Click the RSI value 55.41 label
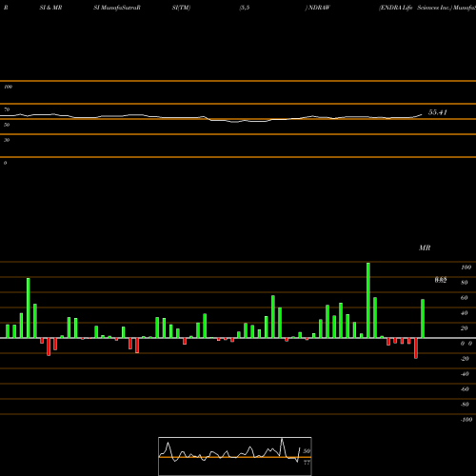Screen dimensions: 476x476 (x=438, y=112)
